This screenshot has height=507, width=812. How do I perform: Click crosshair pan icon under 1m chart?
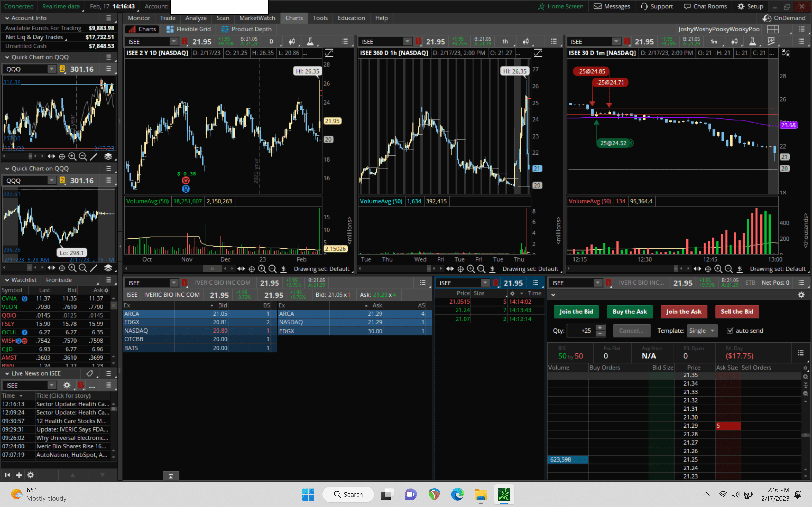(708, 269)
